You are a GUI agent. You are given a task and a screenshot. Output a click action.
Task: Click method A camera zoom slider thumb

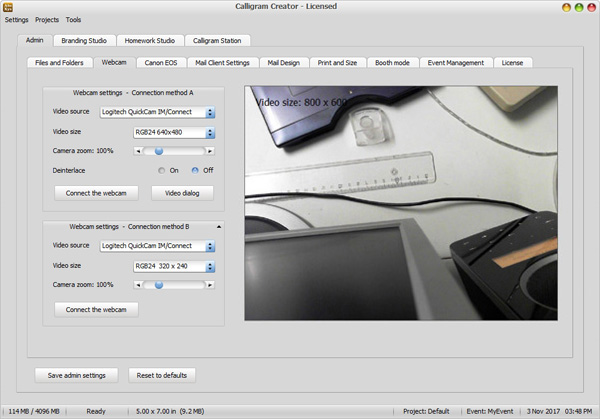click(159, 151)
